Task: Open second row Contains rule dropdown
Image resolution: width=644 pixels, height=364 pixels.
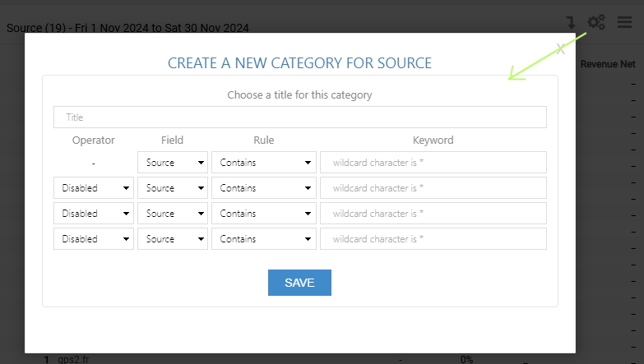Action: (x=264, y=188)
